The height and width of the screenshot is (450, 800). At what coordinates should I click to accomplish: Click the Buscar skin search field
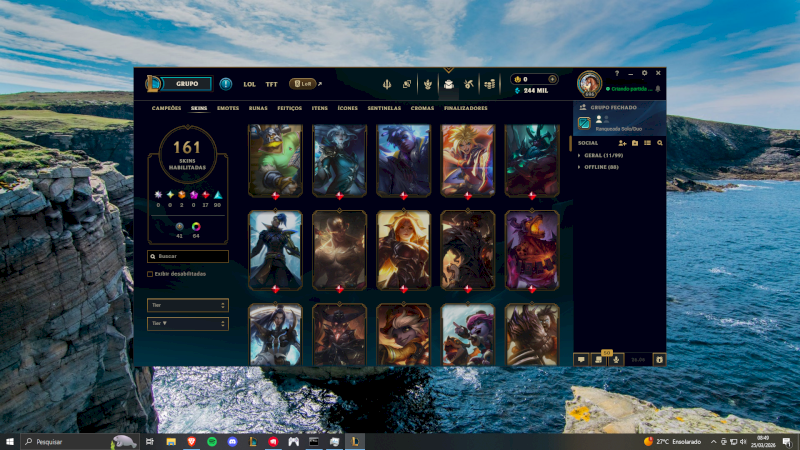[x=188, y=256]
